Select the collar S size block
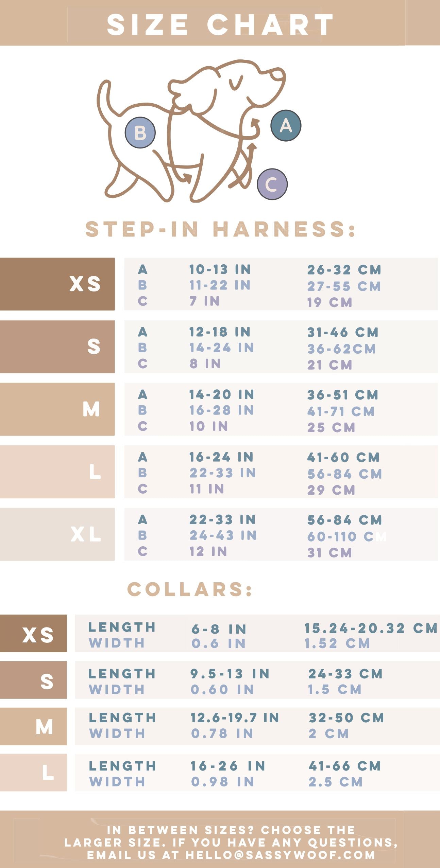 point(33,680)
